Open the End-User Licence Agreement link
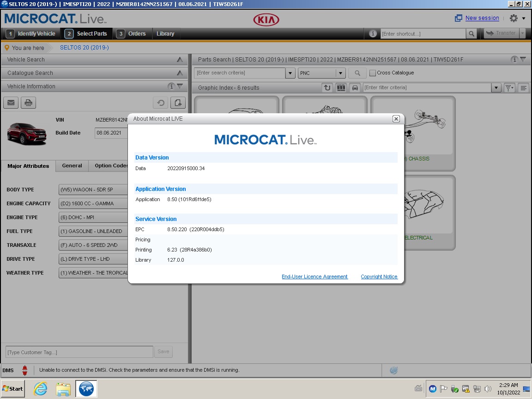Image resolution: width=532 pixels, height=399 pixels. tap(314, 277)
